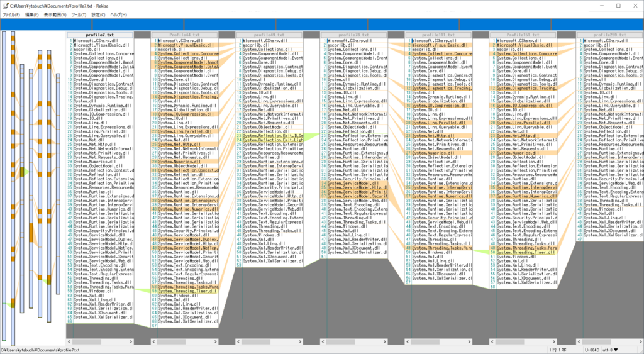Image resolution: width=644 pixels, height=354 pixels.
Task: Click the file path in the status bar
Action: (x=40, y=350)
